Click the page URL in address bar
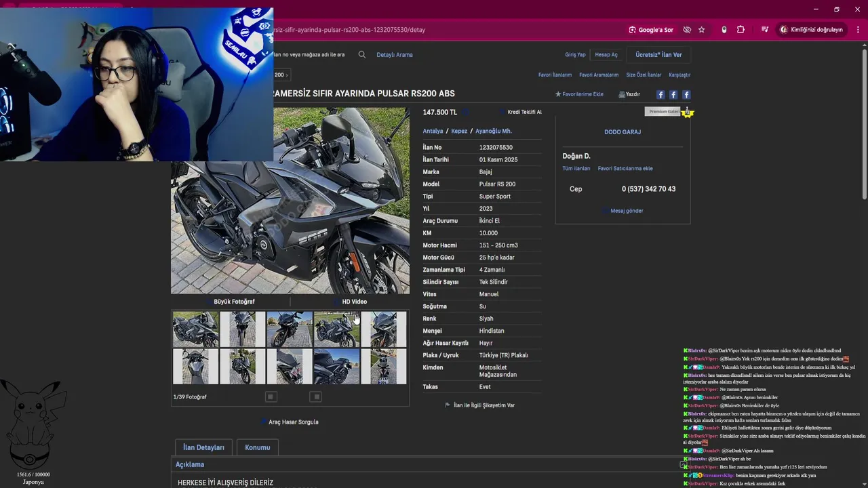The image size is (868, 488). tap(351, 30)
